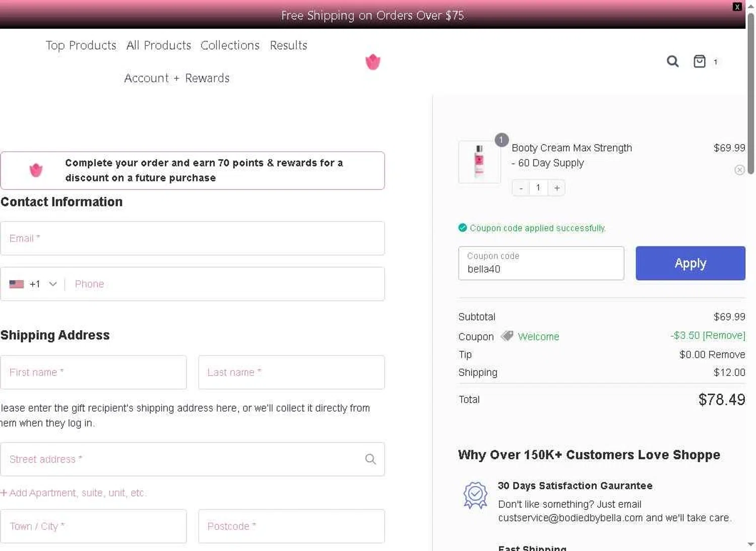The width and height of the screenshot is (756, 551).
Task: Open the shopping bag cart icon
Action: click(x=700, y=62)
